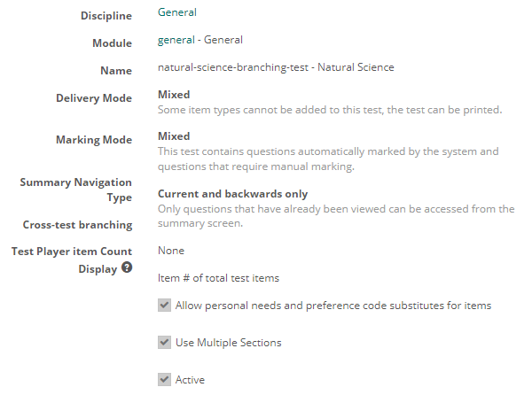532x395 pixels.
Task: Click the Discipline field label
Action: (x=106, y=17)
